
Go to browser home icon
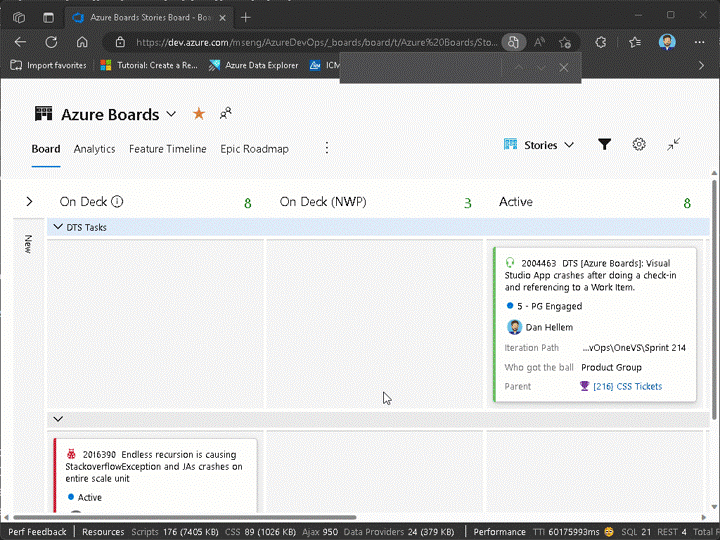82,42
